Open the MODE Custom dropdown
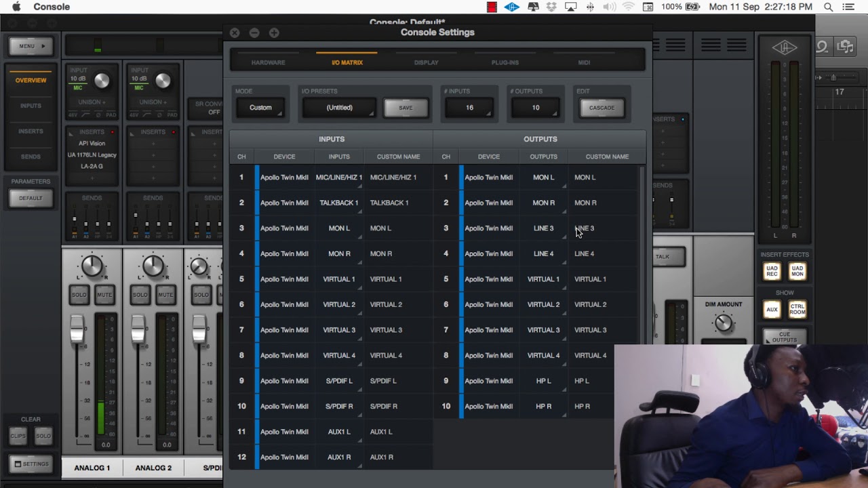The image size is (868, 488). tap(260, 108)
